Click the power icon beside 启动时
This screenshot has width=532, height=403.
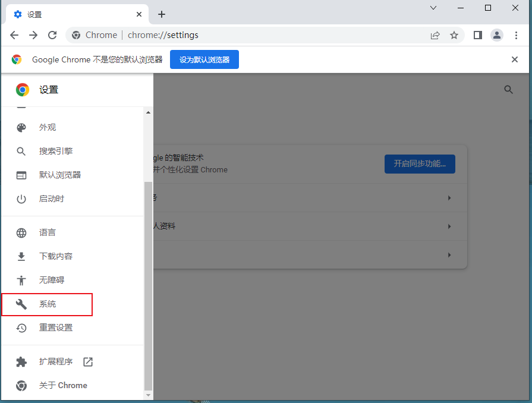pyautogui.click(x=21, y=199)
